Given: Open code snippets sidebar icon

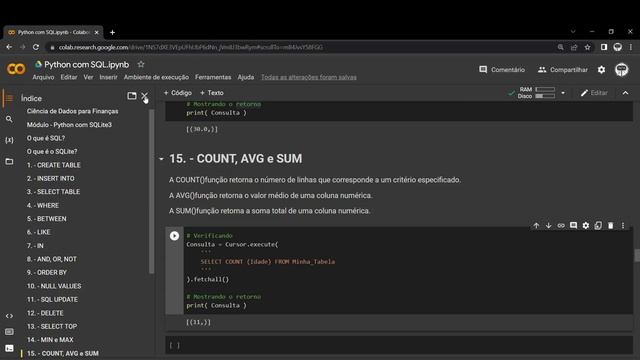Looking at the screenshot, I should pyautogui.click(x=9, y=316).
